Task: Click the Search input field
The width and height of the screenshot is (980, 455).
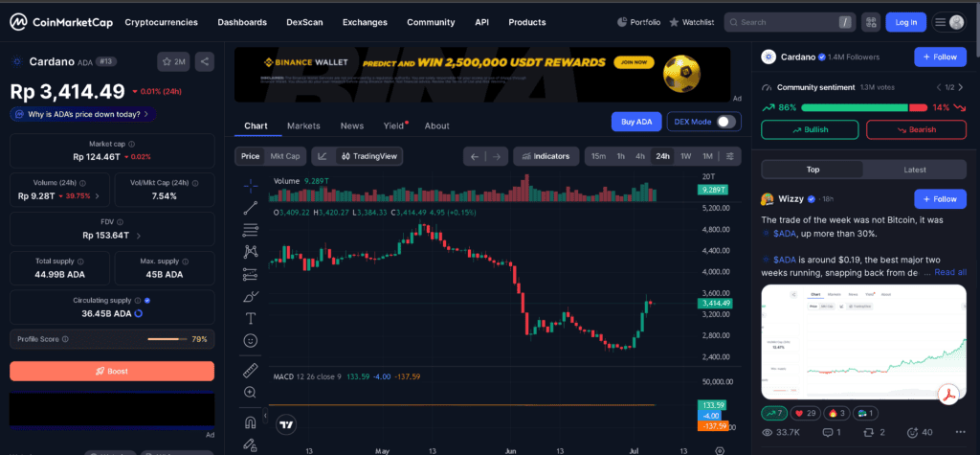Action: (x=790, y=23)
